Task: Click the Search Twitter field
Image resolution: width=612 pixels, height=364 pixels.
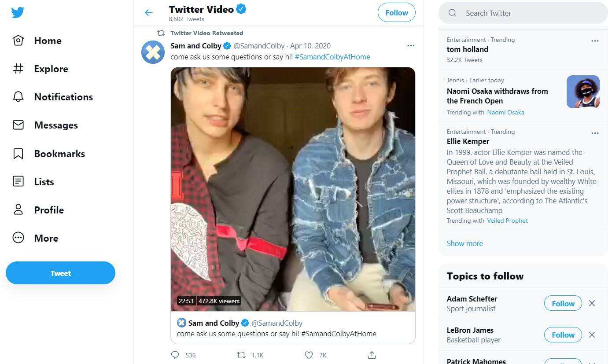Action: (x=528, y=13)
